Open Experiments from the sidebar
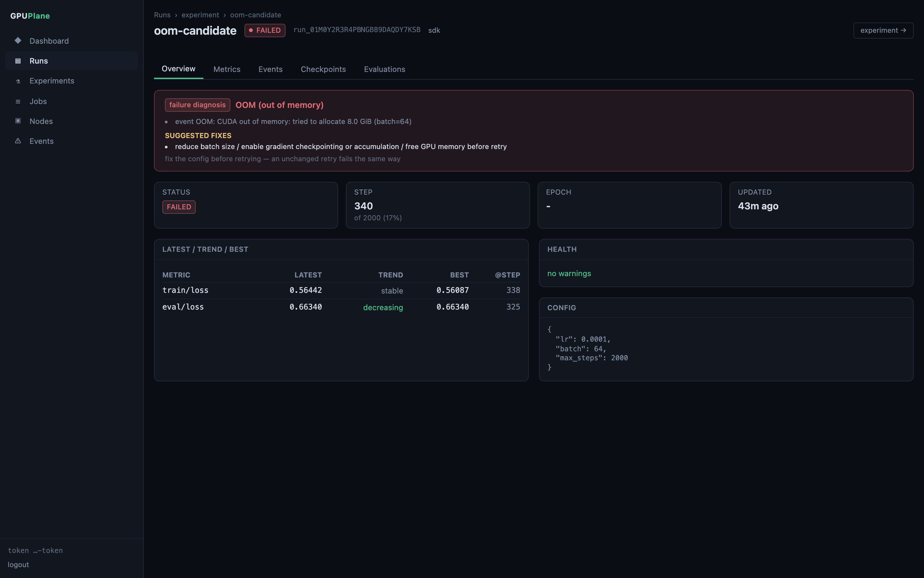The image size is (924, 578). (72, 81)
